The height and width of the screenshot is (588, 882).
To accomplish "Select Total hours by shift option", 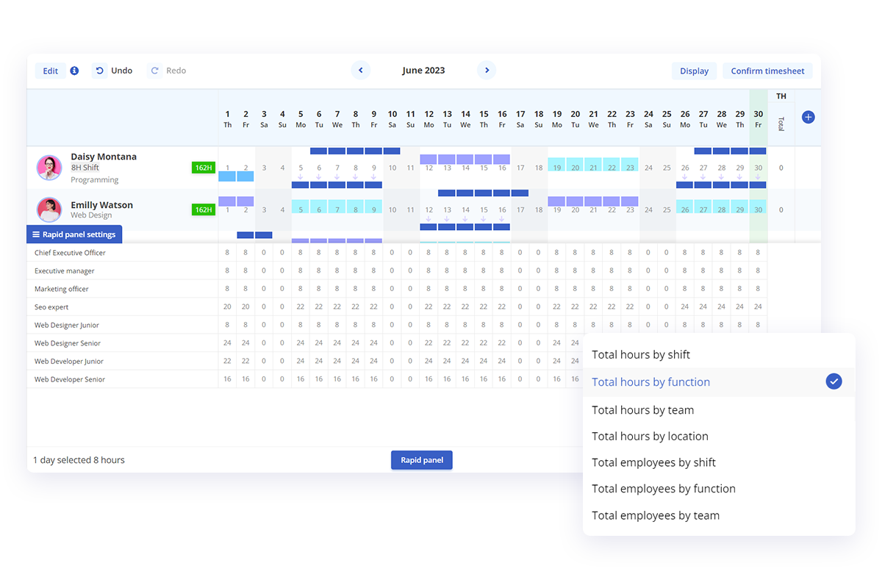I will pos(641,355).
